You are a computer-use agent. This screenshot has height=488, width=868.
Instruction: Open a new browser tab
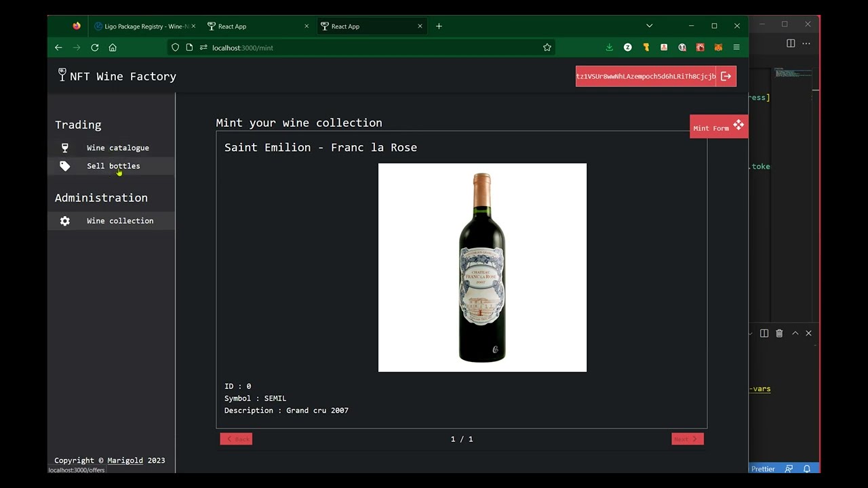click(x=439, y=26)
